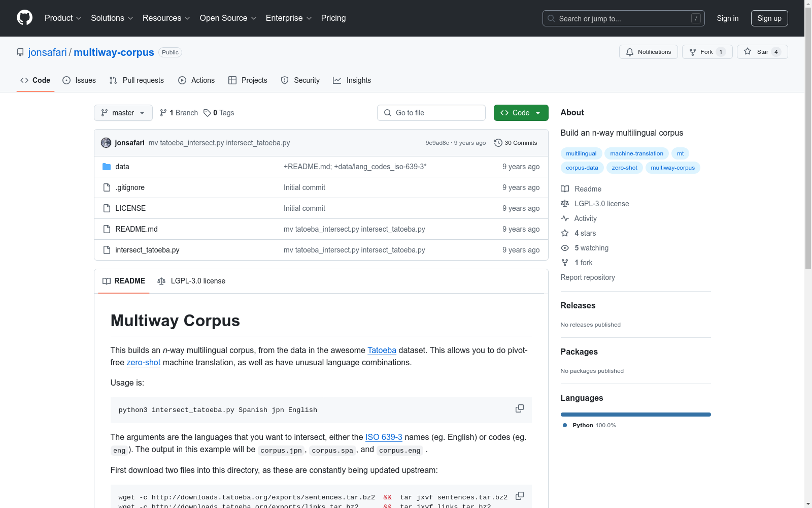Open the Insights tab

pyautogui.click(x=352, y=80)
